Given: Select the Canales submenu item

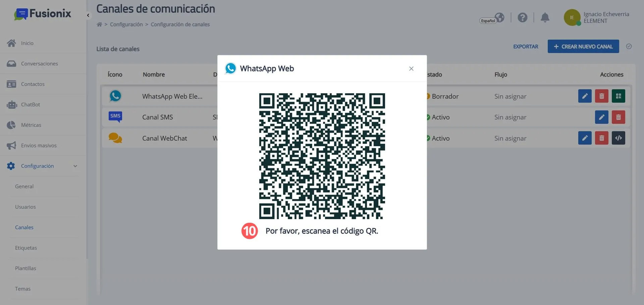Looking at the screenshot, I should 24,227.
